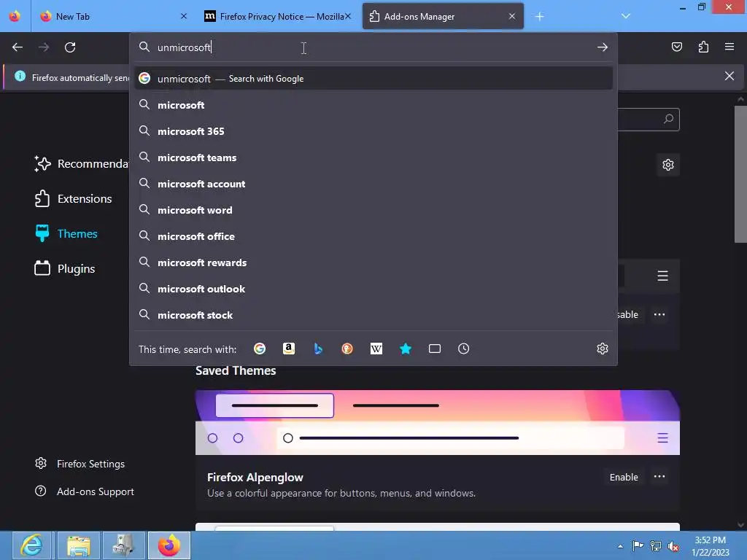
Task: Open Extensions category in sidebar
Action: 74,198
